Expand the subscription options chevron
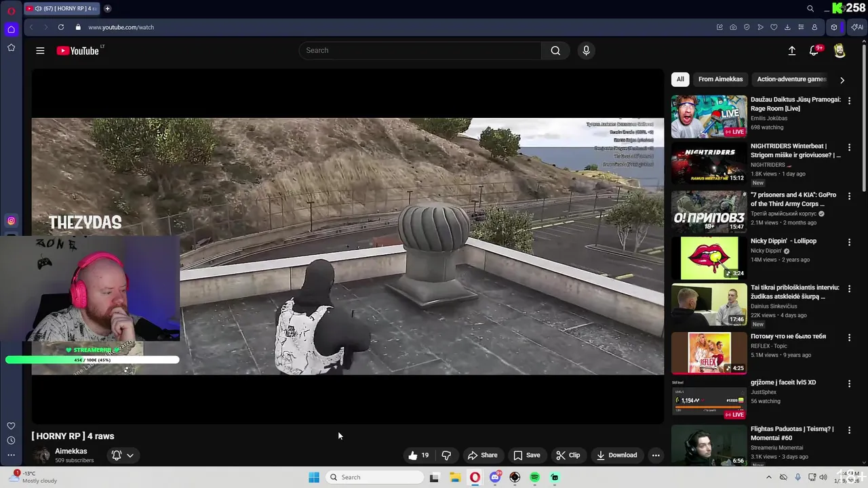The image size is (868, 488). (130, 455)
